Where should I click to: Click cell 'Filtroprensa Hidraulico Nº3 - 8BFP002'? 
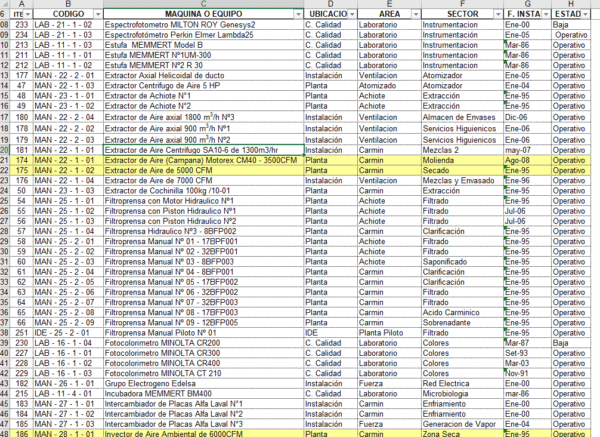[x=204, y=231]
